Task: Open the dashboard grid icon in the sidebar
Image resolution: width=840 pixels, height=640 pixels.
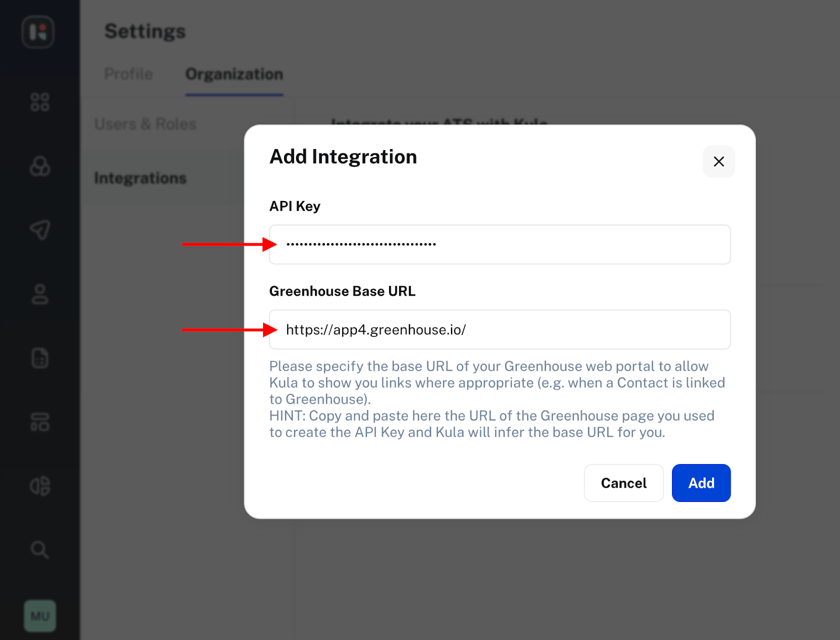Action: click(40, 102)
